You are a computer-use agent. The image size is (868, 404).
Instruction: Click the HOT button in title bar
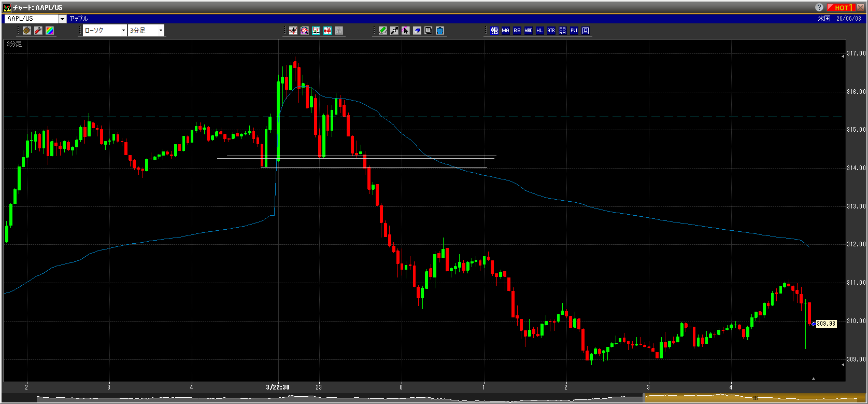pos(841,7)
